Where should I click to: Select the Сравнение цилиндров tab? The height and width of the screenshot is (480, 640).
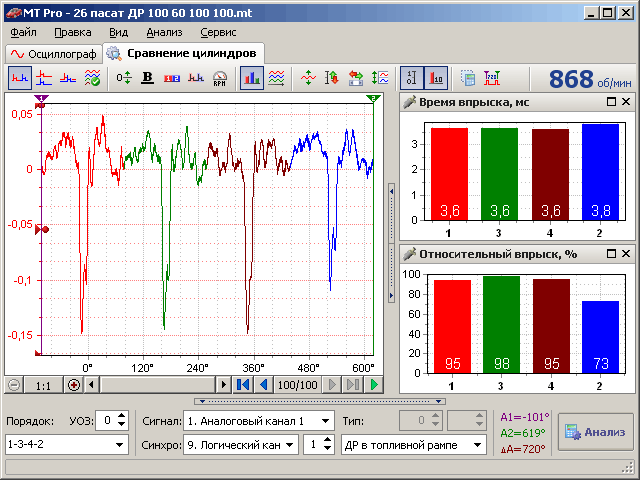(x=183, y=53)
